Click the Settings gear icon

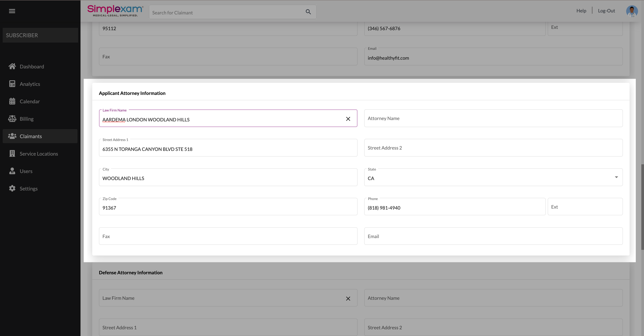[12, 188]
